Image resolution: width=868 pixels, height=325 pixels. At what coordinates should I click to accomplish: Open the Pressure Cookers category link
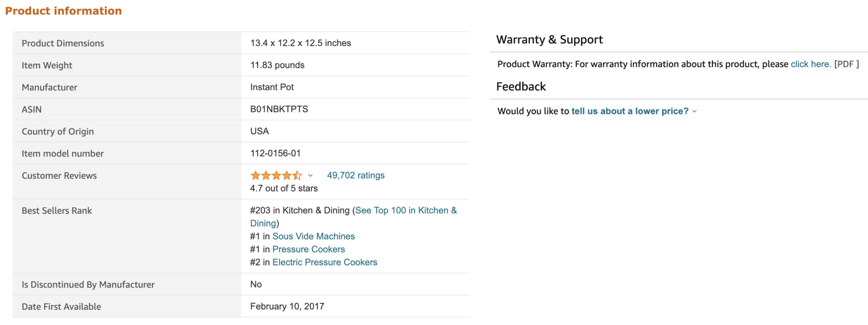point(309,249)
